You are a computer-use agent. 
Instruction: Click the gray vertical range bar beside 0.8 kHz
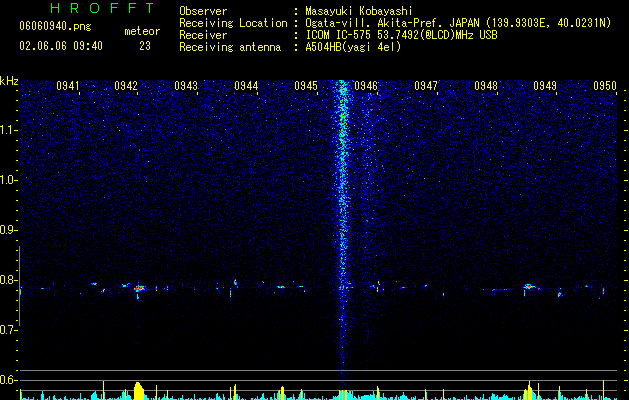(19, 286)
